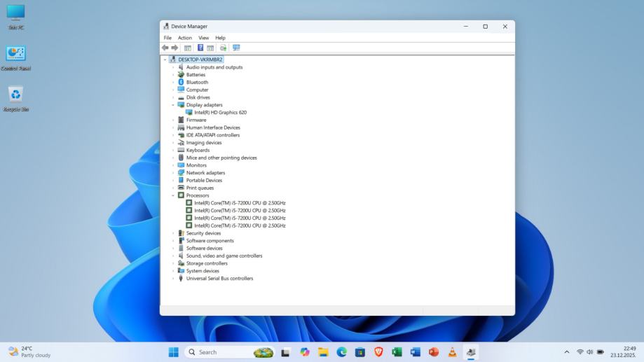The width and height of the screenshot is (644, 362).
Task: Select Intel HD Graphics 620 adapter
Action: click(x=220, y=112)
